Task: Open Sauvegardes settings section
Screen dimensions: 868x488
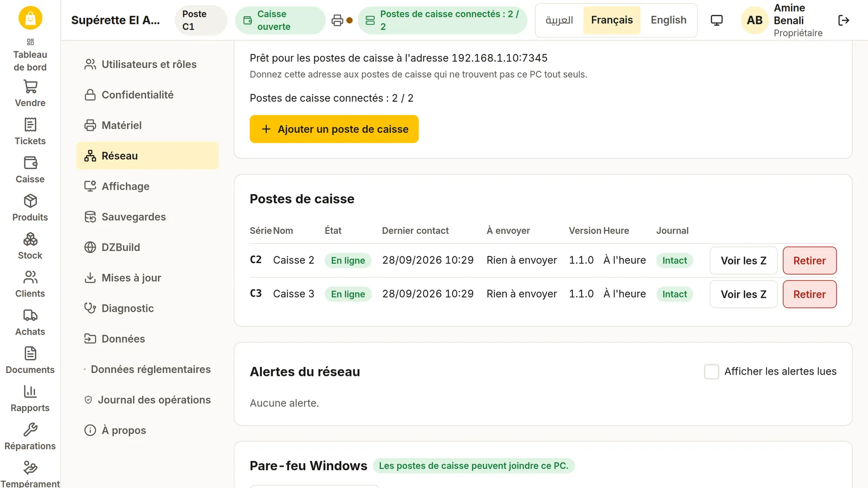Action: [148, 217]
